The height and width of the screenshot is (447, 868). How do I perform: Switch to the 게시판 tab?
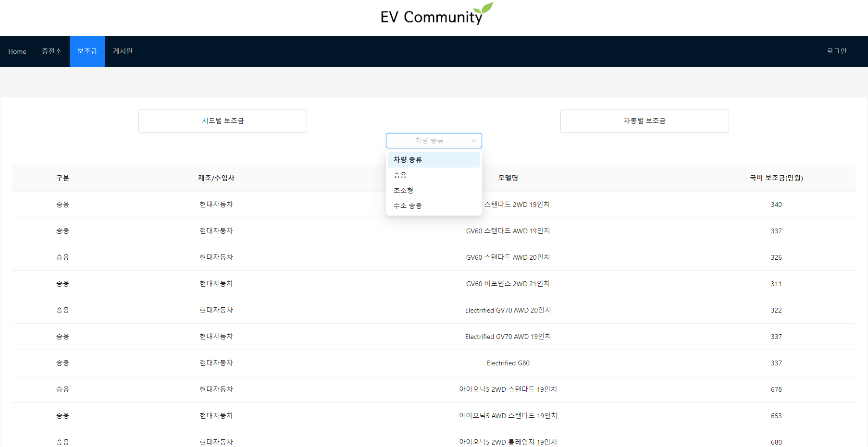[x=123, y=51]
